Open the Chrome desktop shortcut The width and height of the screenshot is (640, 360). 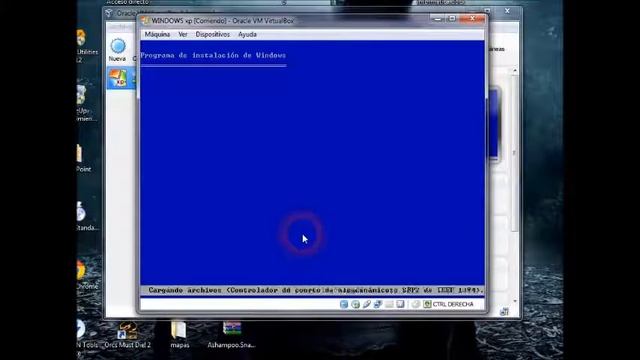point(87,275)
